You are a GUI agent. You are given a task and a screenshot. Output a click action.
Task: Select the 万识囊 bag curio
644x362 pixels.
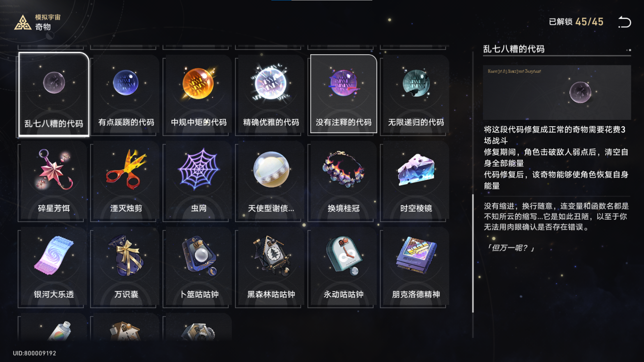126,267
